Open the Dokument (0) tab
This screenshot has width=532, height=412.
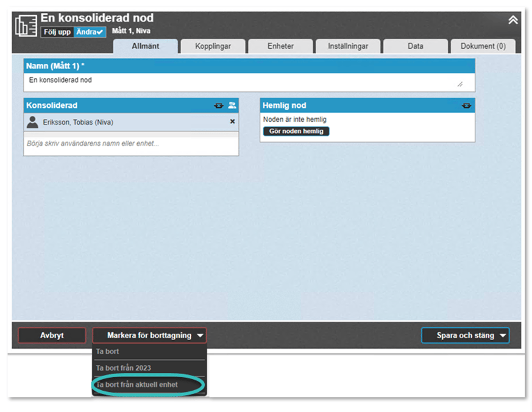coord(483,46)
